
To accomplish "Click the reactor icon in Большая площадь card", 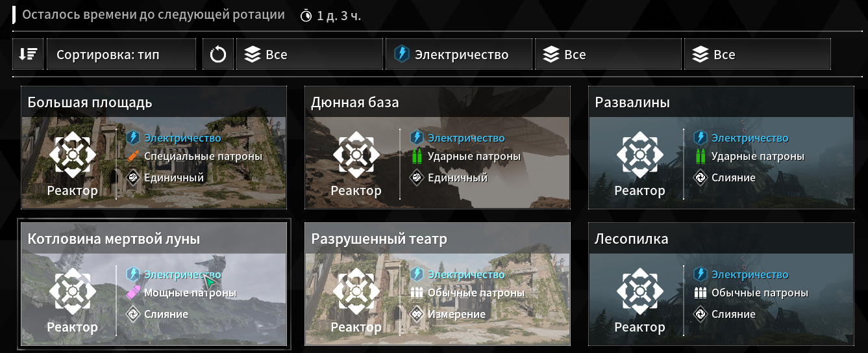I will pos(73,155).
